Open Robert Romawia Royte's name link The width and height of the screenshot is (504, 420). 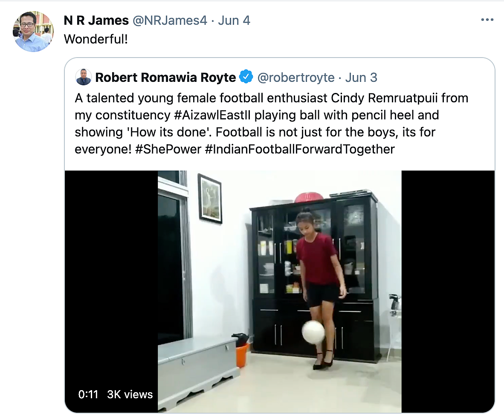[165, 78]
